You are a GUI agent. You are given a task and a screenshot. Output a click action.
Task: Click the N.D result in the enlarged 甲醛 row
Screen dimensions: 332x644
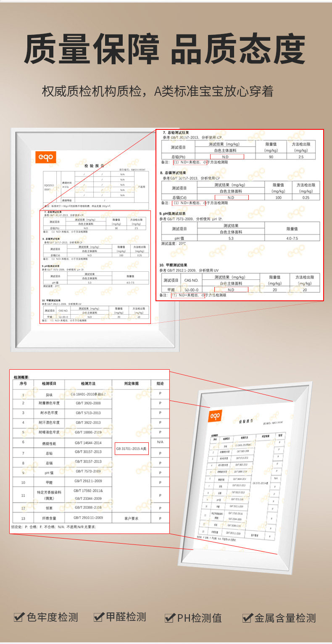coord(231,289)
